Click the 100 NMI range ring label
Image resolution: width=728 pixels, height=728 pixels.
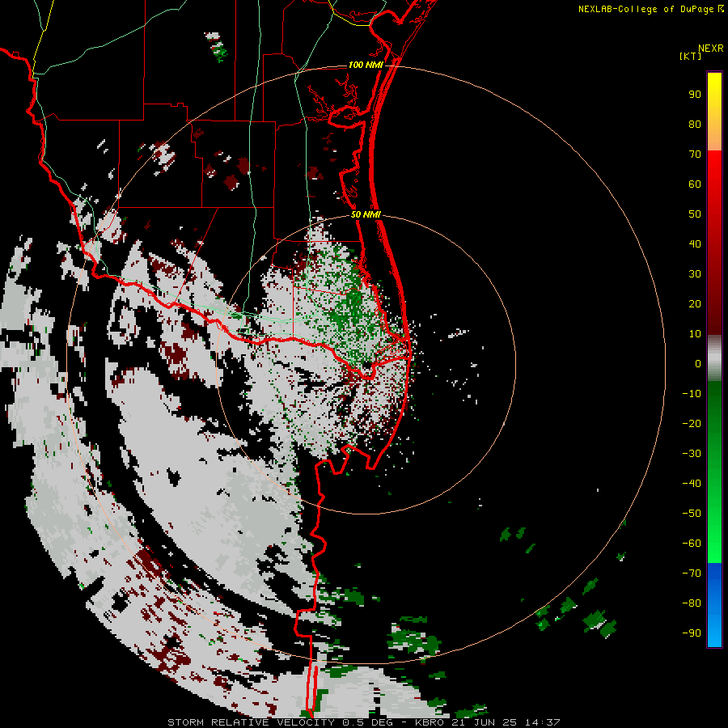pos(366,65)
